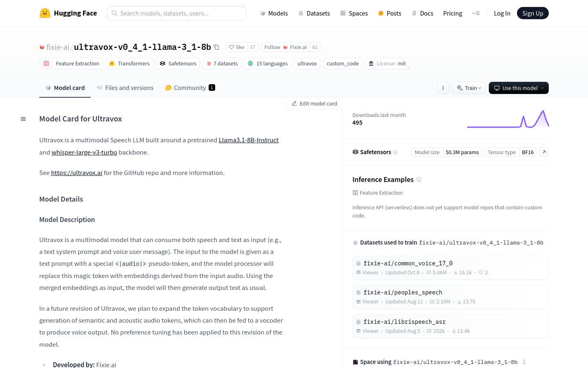
Task: Click the follower count 61
Action: [x=315, y=47]
